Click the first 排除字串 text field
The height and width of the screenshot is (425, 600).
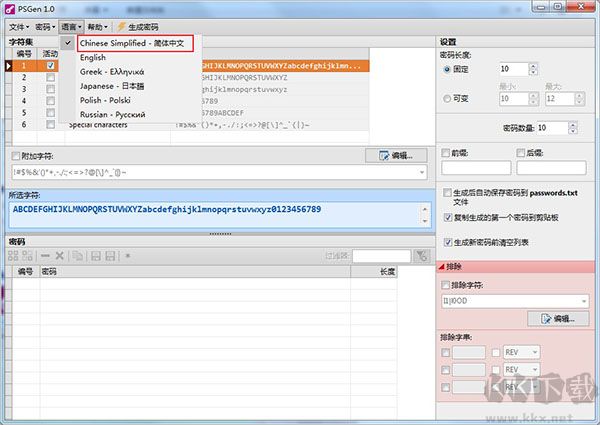(469, 352)
